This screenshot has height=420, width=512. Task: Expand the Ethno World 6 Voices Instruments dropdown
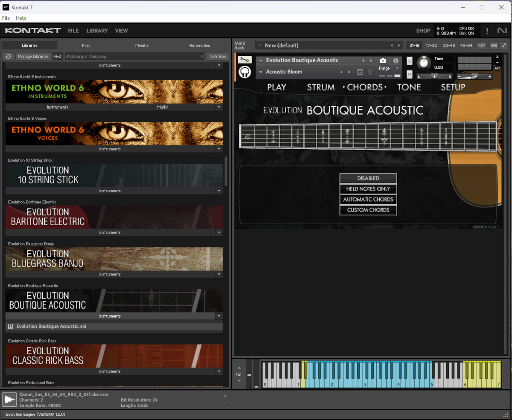[219, 149]
